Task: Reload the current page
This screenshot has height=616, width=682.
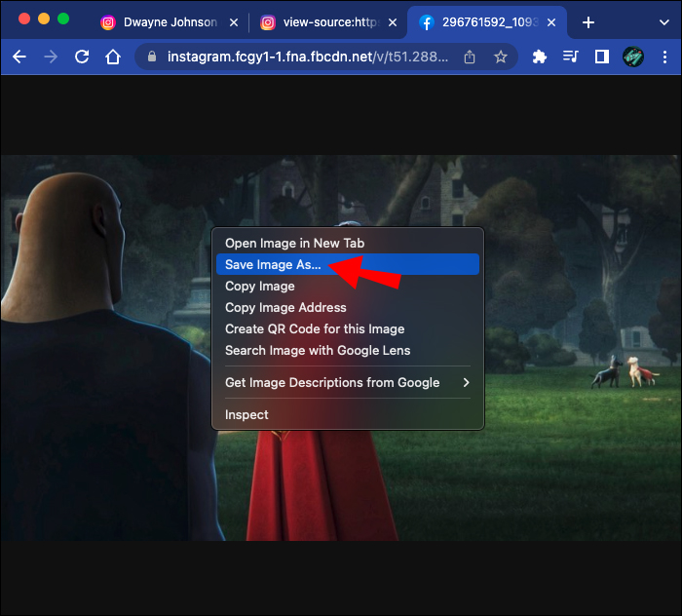Action: pos(82,57)
